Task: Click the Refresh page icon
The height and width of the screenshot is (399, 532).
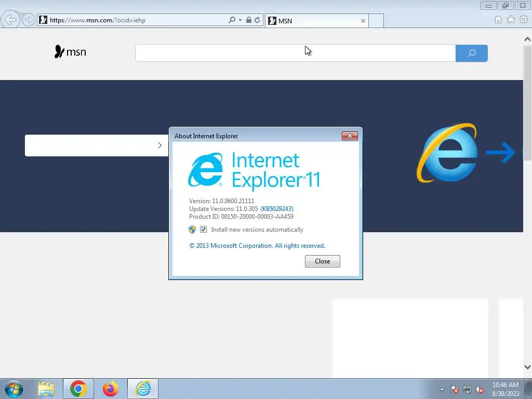Action: (257, 20)
